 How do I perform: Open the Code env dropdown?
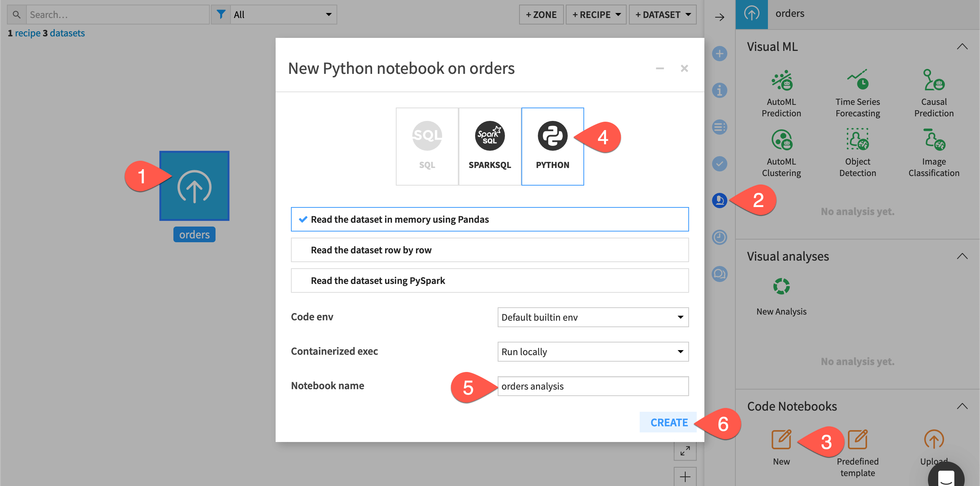coord(593,317)
